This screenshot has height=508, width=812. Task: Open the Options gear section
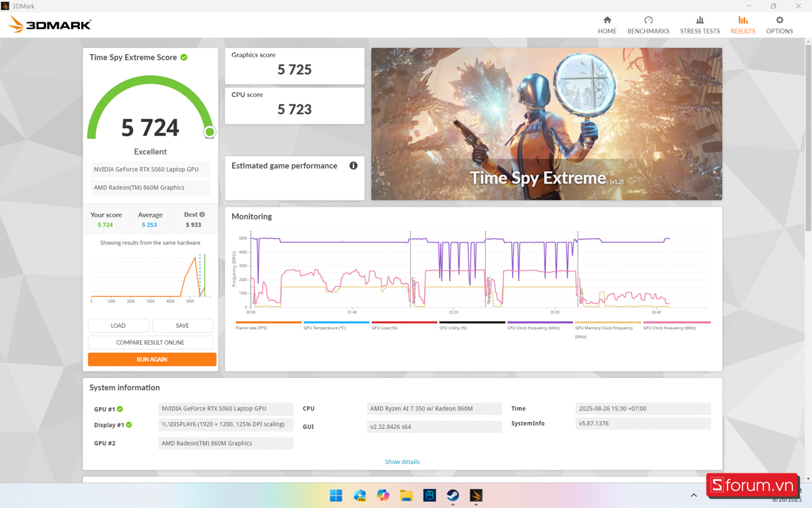pos(780,25)
